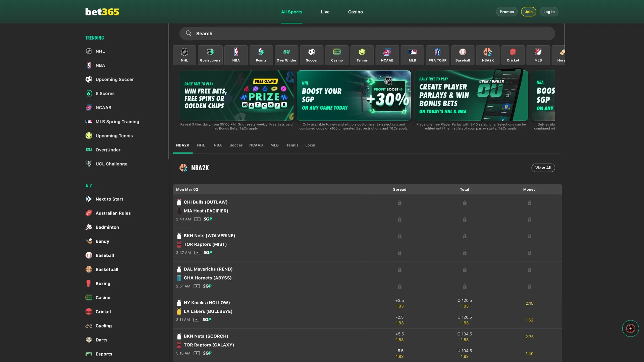Select NY Knicks +2.5 spread odds
The height and width of the screenshot is (362, 644).
pyautogui.click(x=399, y=303)
